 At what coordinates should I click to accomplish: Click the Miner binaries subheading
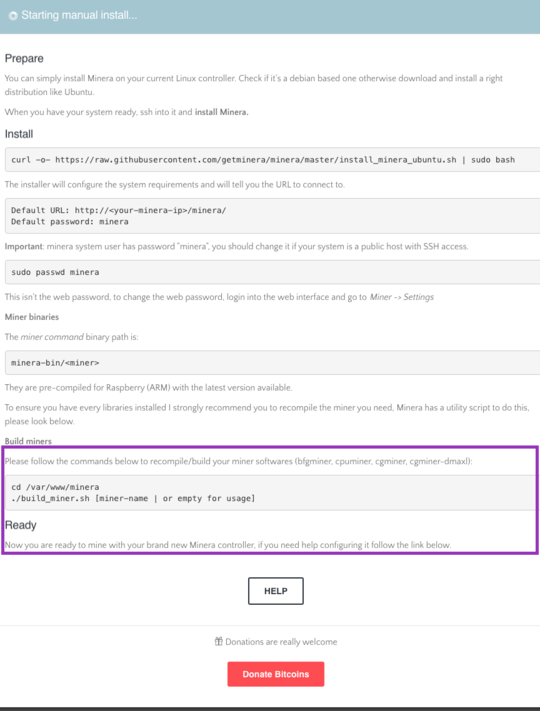(32, 317)
